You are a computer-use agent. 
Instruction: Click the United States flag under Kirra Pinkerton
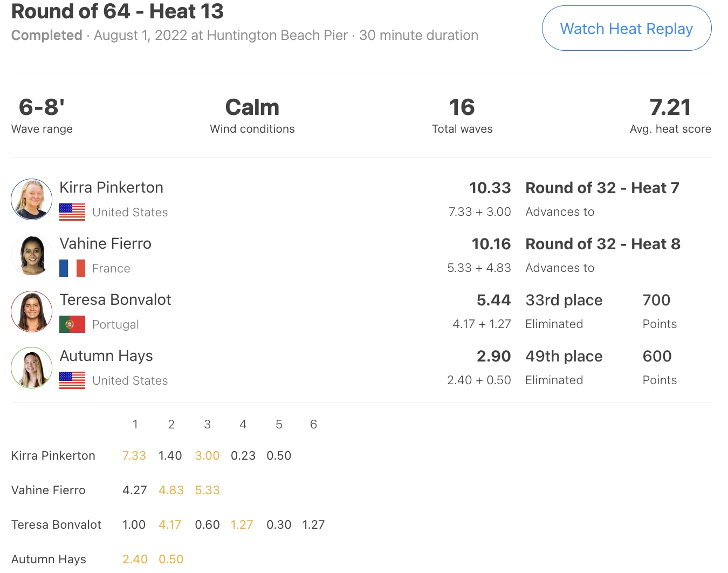point(72,212)
